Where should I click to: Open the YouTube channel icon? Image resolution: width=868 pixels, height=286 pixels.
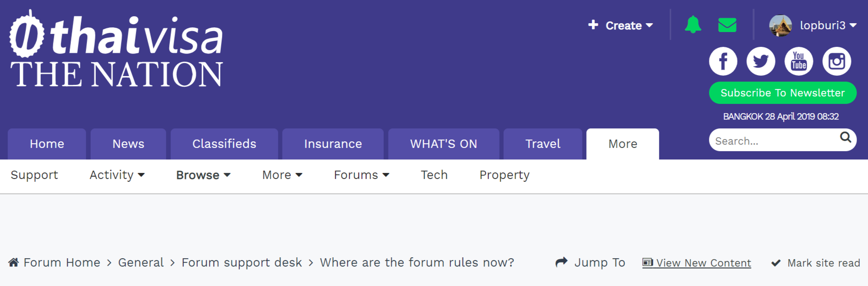coord(799,61)
